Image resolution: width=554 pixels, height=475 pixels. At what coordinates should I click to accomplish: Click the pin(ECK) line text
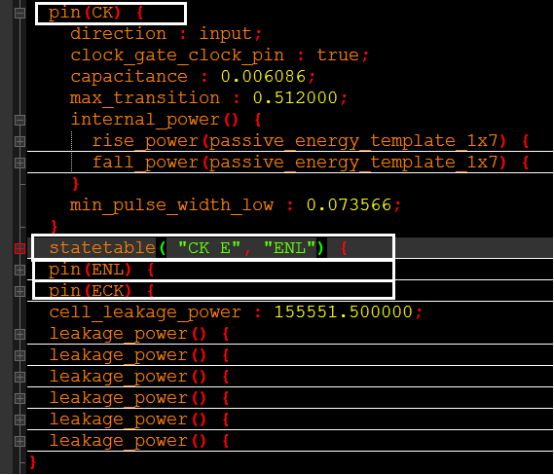coord(101,291)
